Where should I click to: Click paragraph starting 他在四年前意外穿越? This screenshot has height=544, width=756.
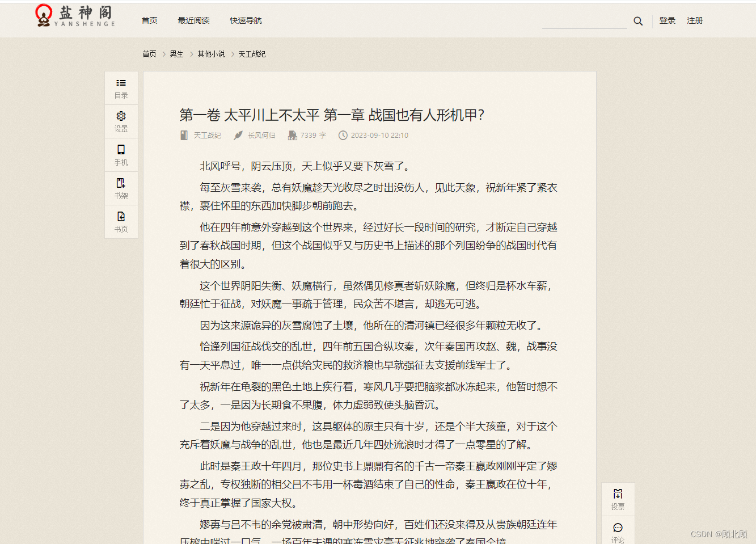pyautogui.click(x=369, y=246)
